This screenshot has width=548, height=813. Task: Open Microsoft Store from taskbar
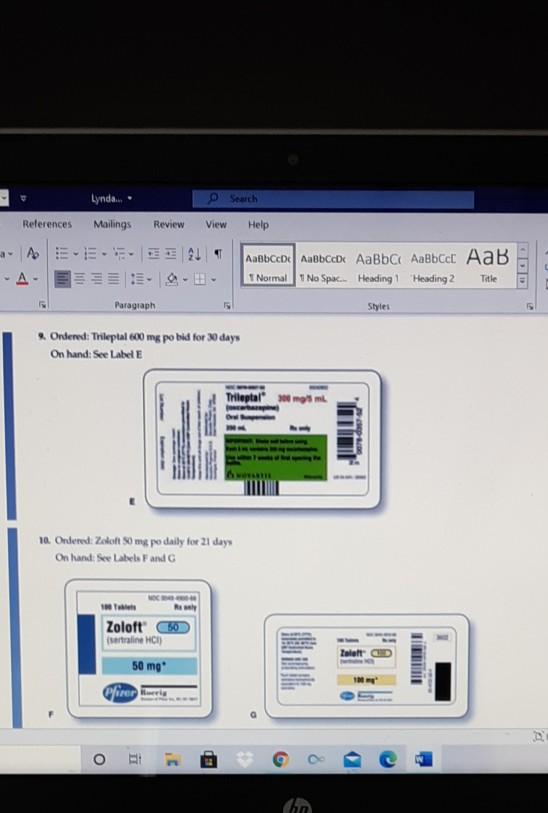(x=208, y=760)
